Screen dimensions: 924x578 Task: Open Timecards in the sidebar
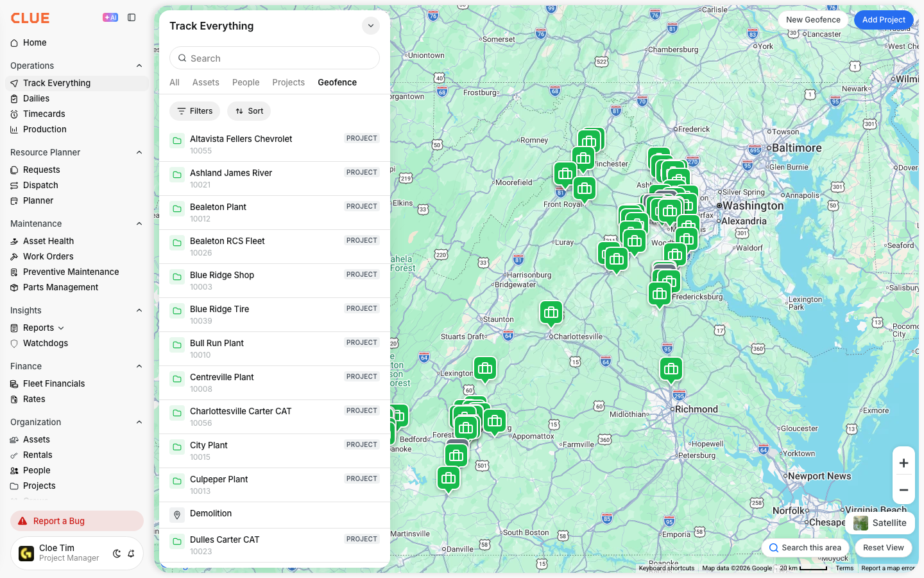pos(44,114)
